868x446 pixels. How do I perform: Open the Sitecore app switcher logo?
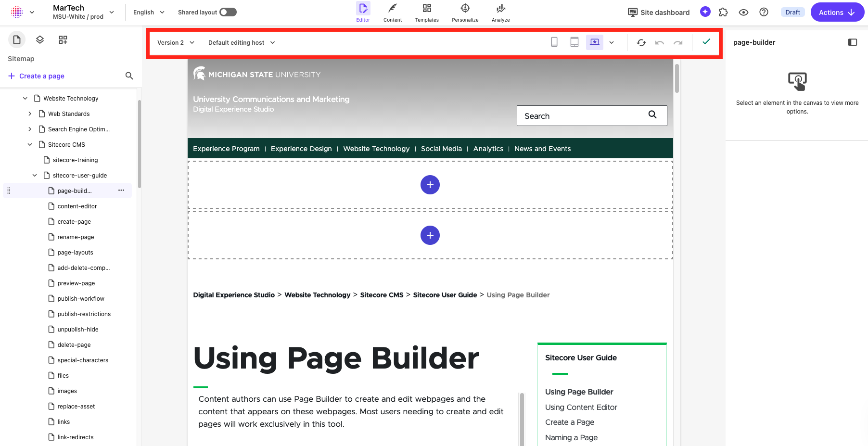coord(17,12)
